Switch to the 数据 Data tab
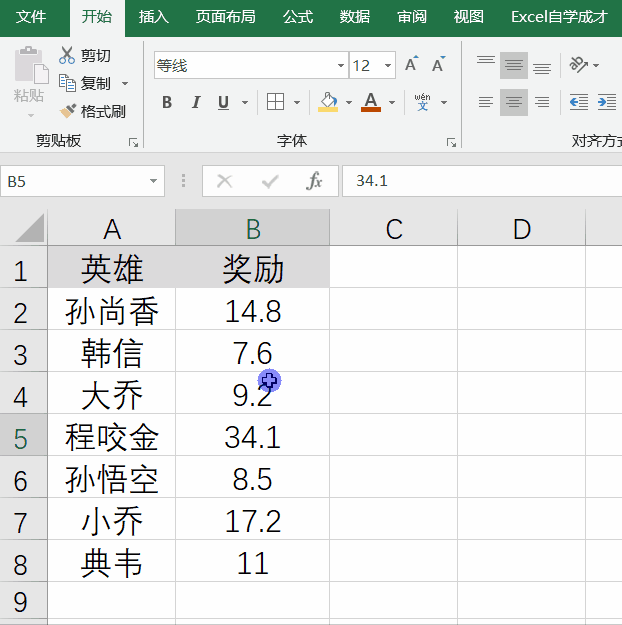The image size is (622, 625). 355,17
